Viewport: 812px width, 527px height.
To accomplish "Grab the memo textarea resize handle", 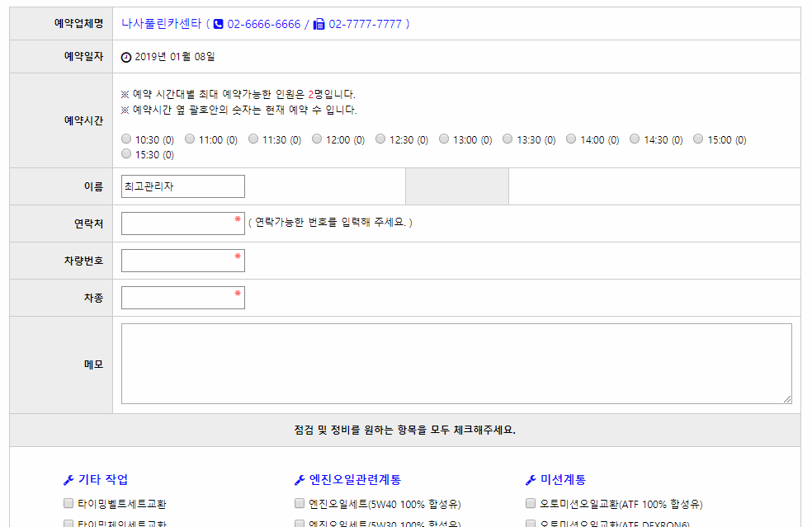I will [787, 399].
